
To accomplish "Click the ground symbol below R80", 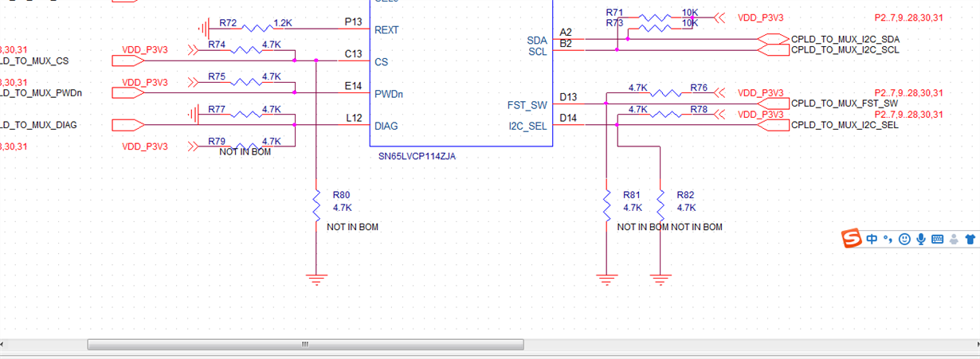I will pyautogui.click(x=316, y=279).
